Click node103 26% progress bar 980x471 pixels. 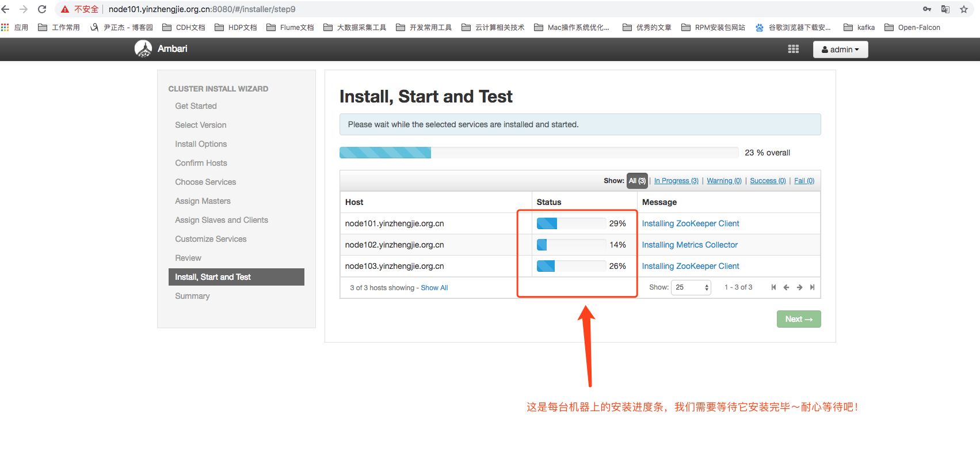[571, 266]
